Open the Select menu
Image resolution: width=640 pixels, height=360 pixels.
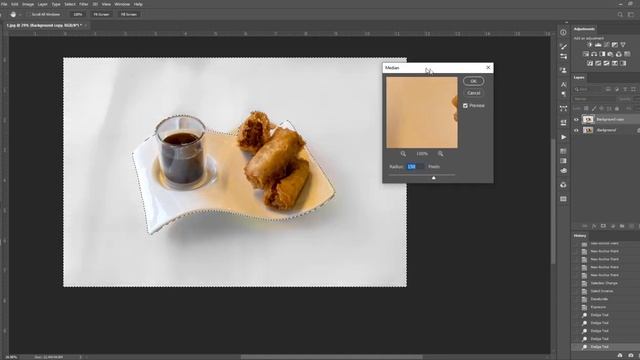[70, 4]
